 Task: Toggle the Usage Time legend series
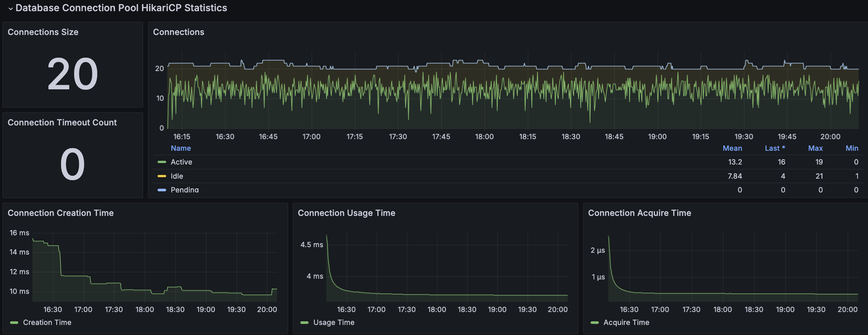point(334,322)
